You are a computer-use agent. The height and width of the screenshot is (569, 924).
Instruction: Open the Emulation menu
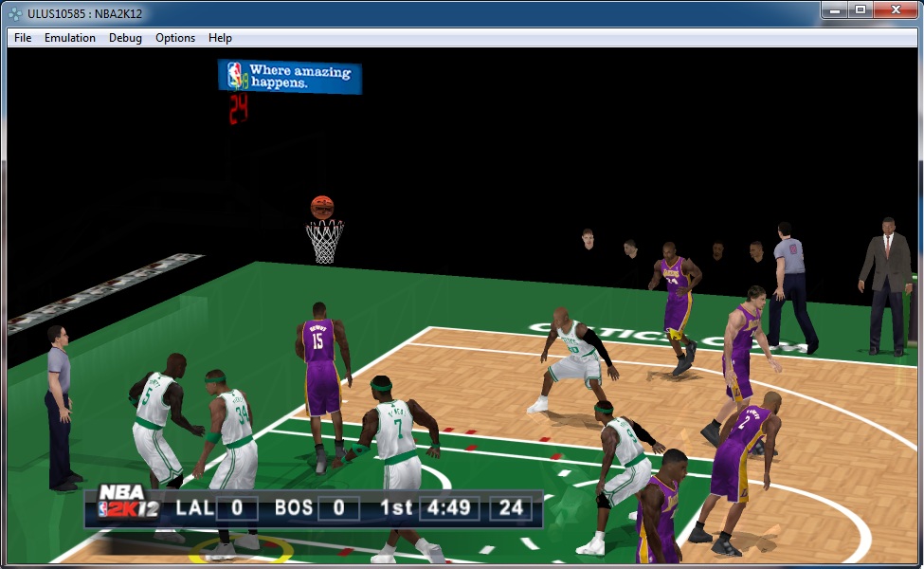coord(69,38)
